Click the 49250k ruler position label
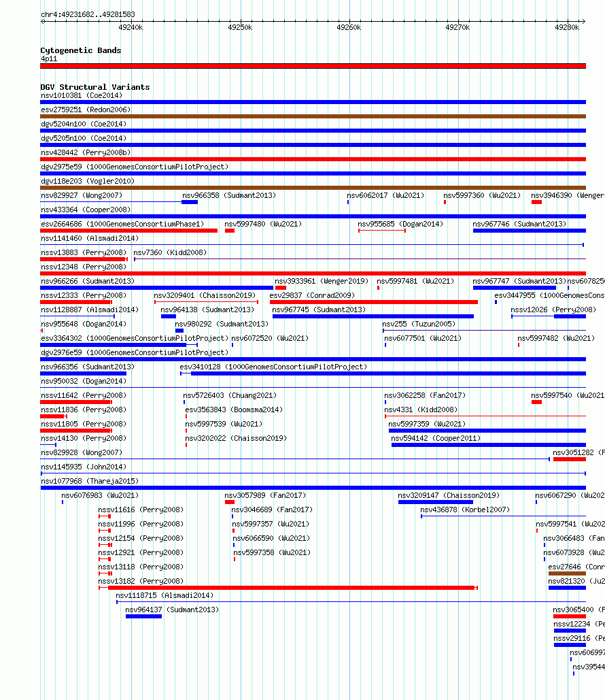 pyautogui.click(x=240, y=28)
